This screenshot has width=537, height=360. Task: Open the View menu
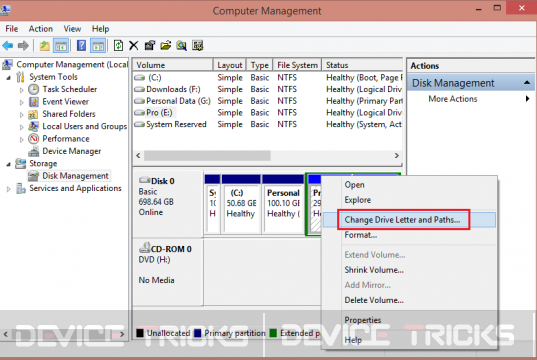pos(72,29)
